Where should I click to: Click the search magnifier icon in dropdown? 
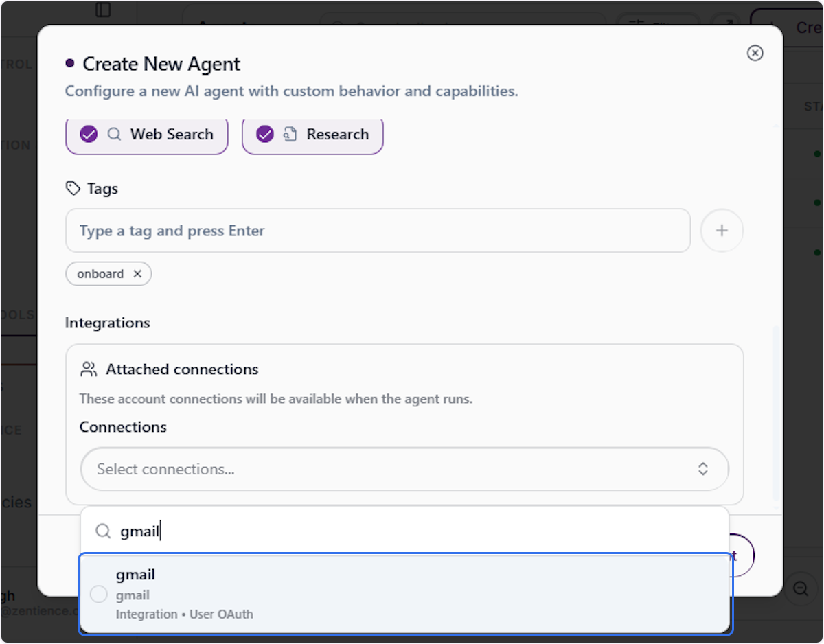(103, 531)
